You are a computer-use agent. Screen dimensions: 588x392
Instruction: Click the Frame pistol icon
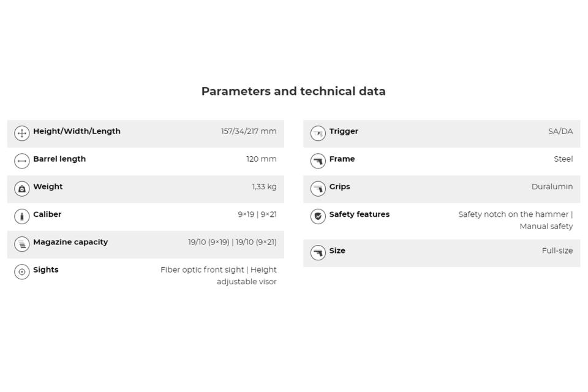pyautogui.click(x=318, y=161)
